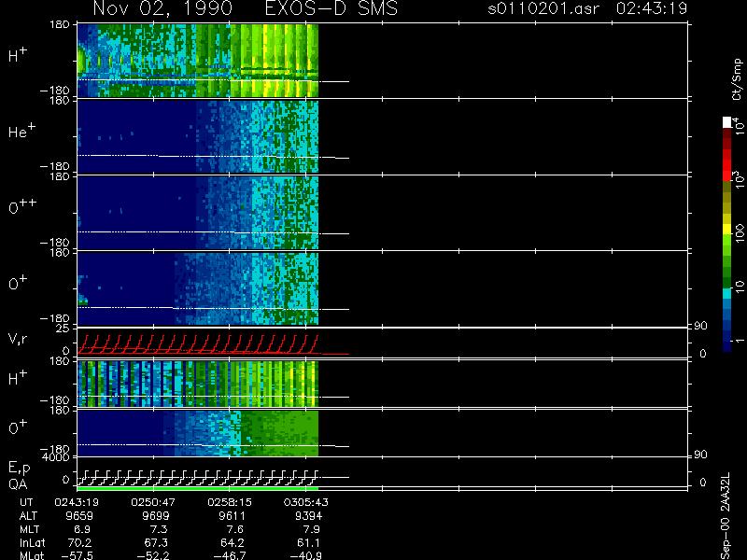Click the 'ALT' row label

[x=28, y=516]
